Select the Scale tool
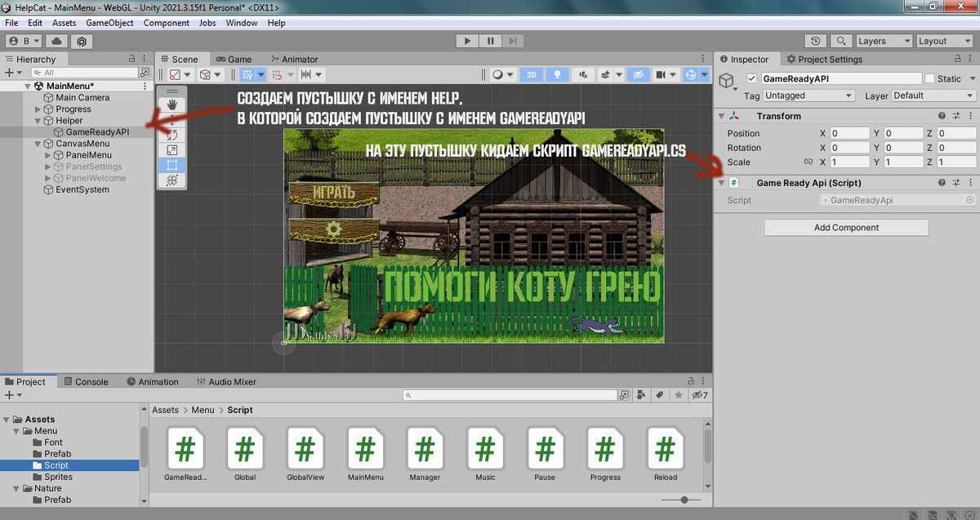The width and height of the screenshot is (980, 520). pos(172,149)
